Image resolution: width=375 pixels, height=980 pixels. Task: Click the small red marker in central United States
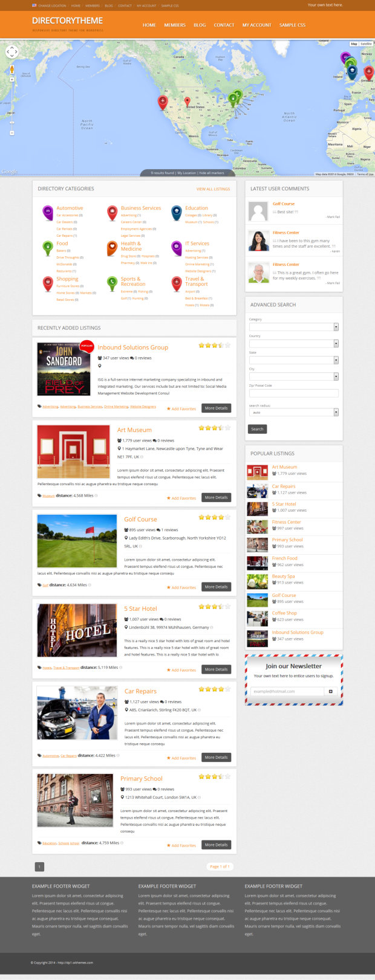(x=187, y=102)
